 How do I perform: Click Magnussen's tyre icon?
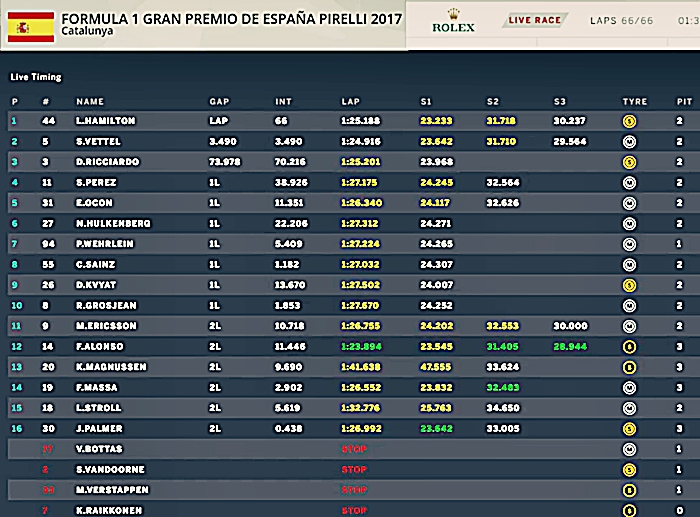tap(630, 366)
